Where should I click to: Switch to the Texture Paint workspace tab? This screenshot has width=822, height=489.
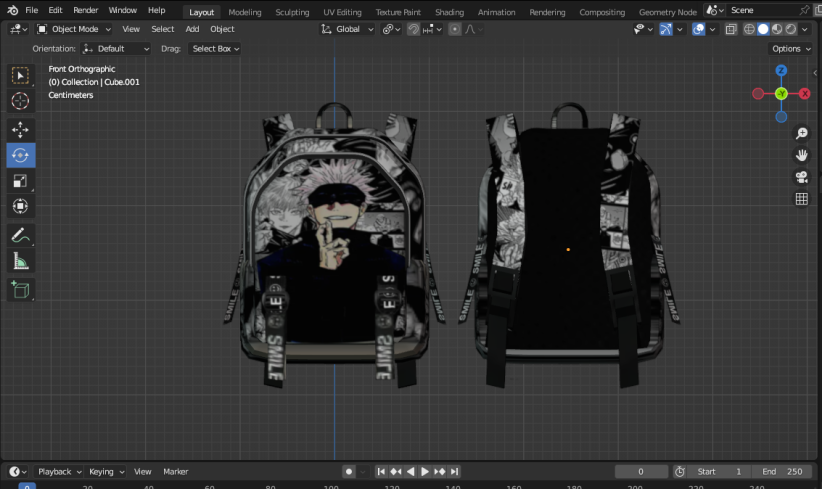(398, 12)
